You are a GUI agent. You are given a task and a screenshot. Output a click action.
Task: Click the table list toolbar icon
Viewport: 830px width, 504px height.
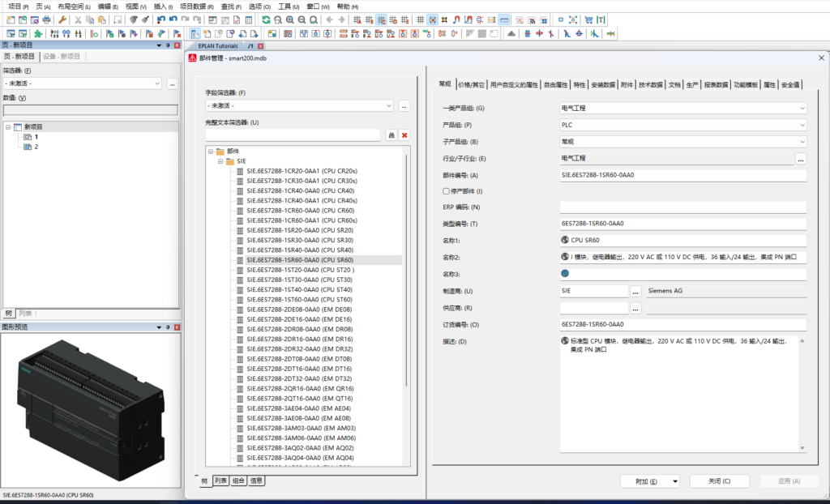pos(249,20)
